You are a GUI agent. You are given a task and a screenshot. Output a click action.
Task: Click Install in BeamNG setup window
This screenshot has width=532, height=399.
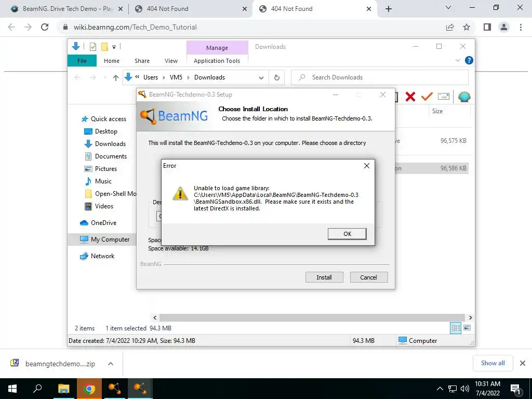[x=324, y=277]
